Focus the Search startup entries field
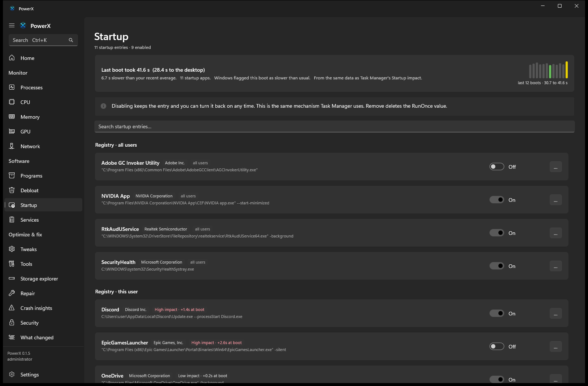Screen dimensions: 588x386 [334, 126]
